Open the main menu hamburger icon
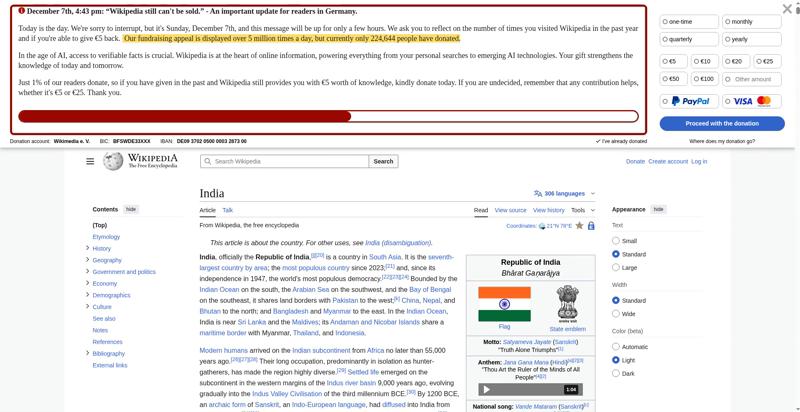The height and width of the screenshot is (412, 800). (90, 161)
